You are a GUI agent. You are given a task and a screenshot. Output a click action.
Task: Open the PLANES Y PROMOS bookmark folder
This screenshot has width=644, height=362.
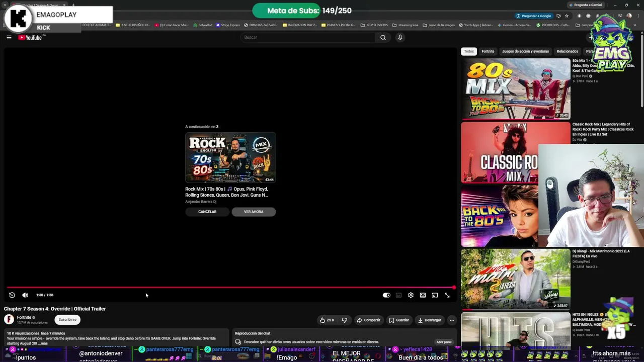coord(339,25)
